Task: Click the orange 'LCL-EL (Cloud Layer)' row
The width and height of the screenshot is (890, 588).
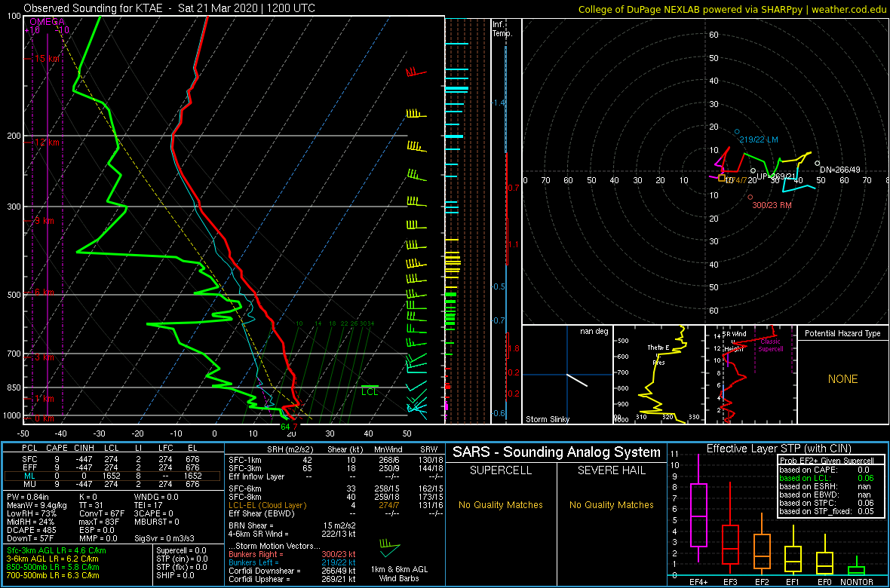Action: [x=336, y=504]
